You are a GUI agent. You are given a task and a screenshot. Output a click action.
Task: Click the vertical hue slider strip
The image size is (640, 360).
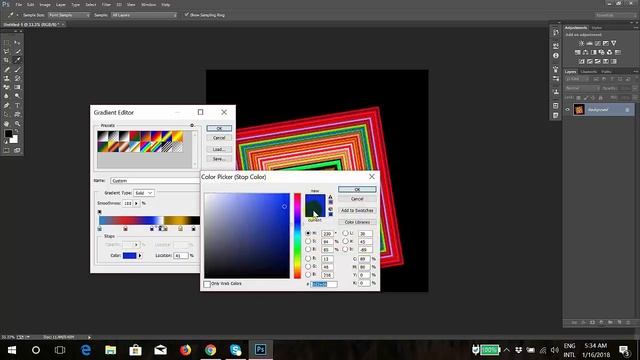(298, 236)
